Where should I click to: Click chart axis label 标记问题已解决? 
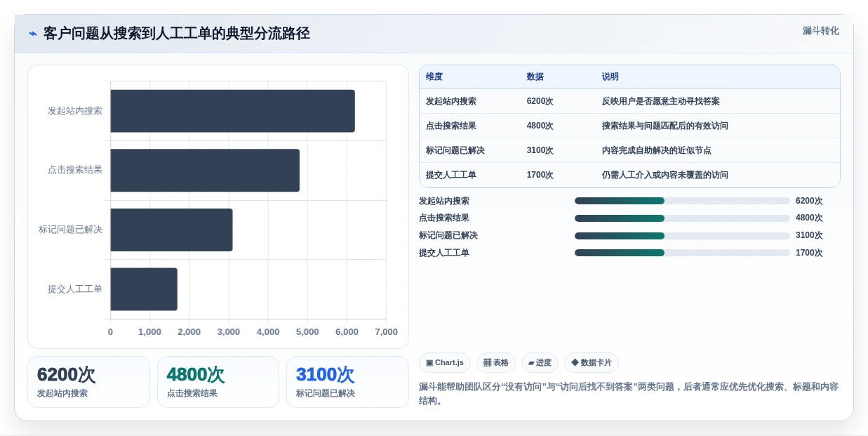click(x=71, y=230)
